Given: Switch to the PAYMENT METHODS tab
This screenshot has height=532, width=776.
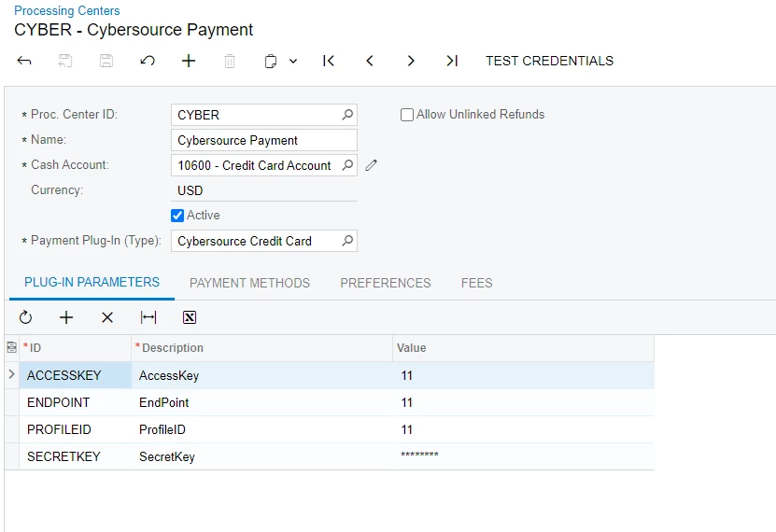Looking at the screenshot, I should (x=249, y=283).
